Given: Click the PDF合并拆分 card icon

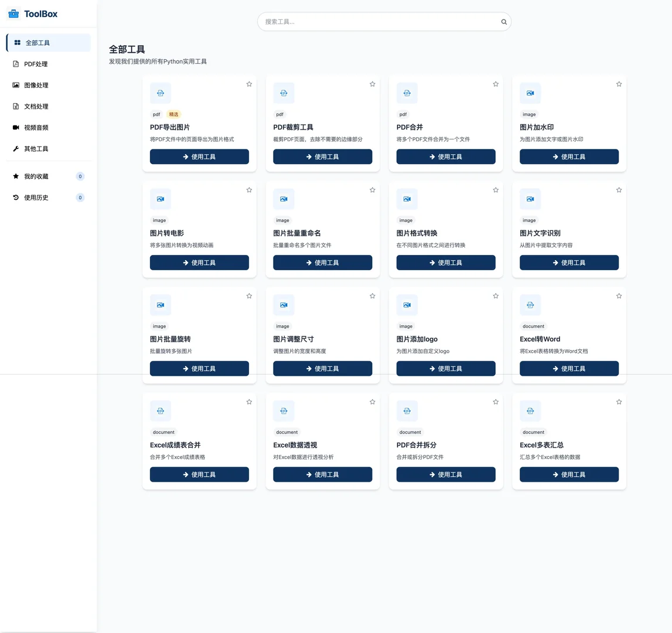Looking at the screenshot, I should [407, 411].
